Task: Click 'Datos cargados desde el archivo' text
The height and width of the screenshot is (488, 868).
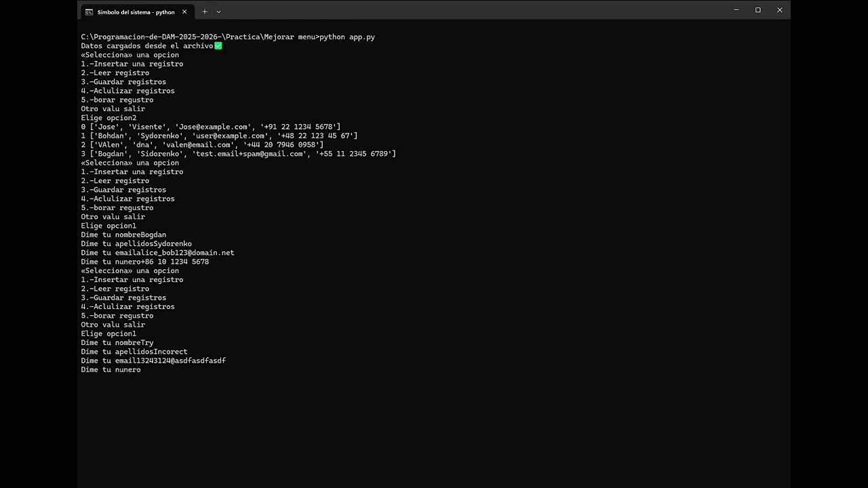Action: click(147, 46)
